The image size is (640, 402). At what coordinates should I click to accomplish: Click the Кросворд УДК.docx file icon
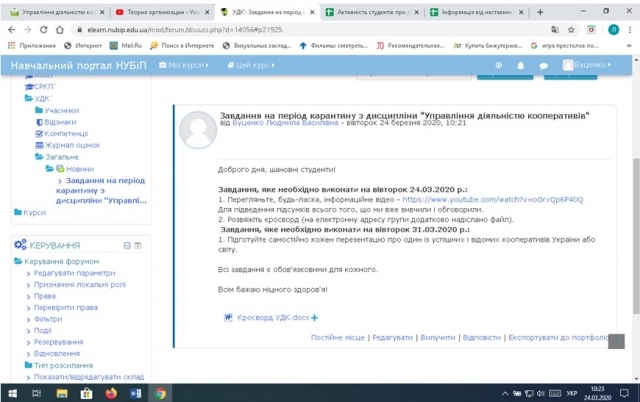[230, 317]
